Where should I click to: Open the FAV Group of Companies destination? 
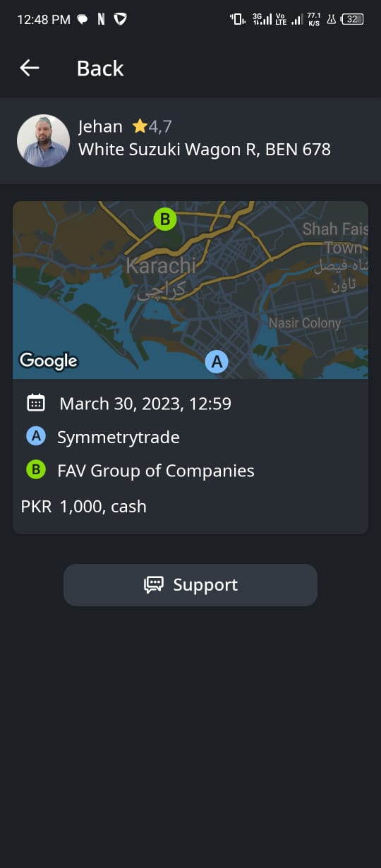coord(156,471)
